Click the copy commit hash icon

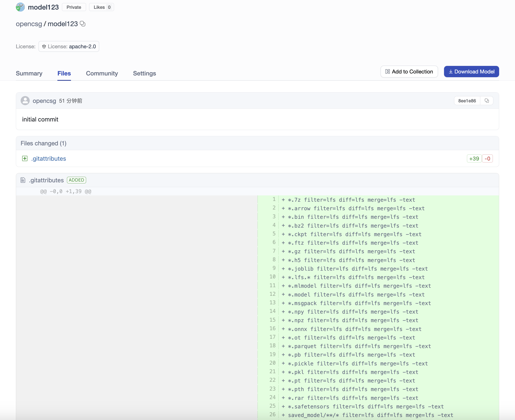click(487, 100)
